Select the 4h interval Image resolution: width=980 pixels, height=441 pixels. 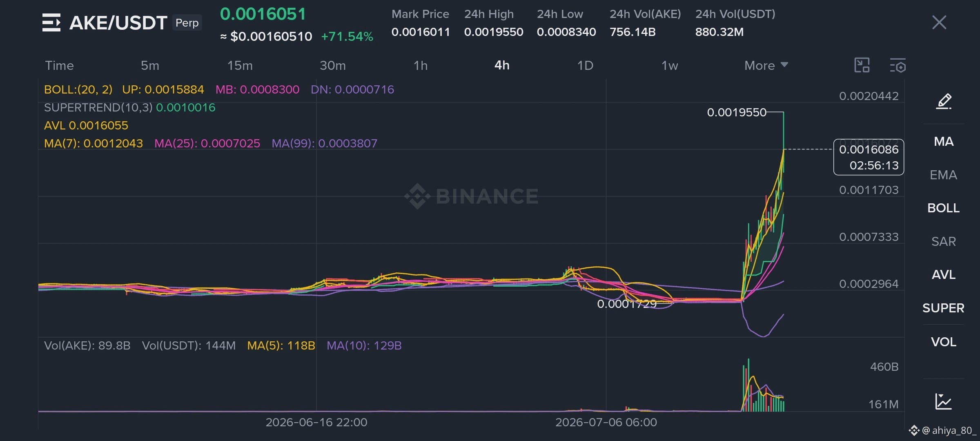(502, 65)
